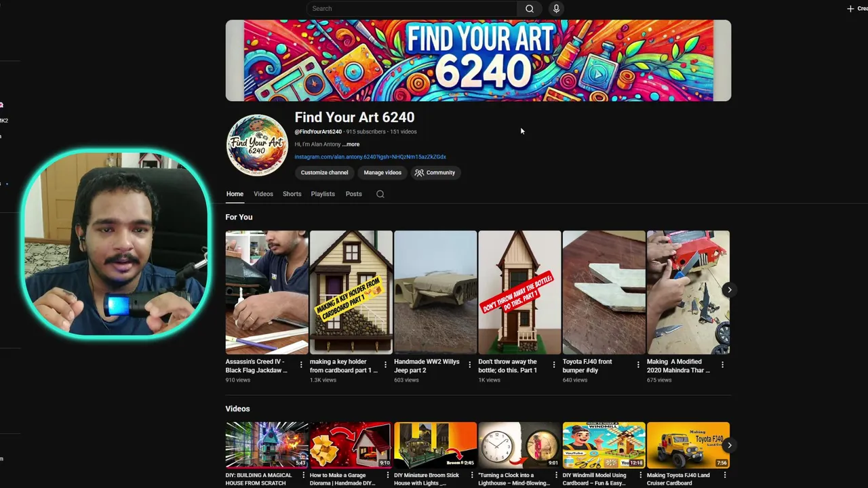Click How to Make a Garage Diorama title
This screenshot has width=868, height=488.
pos(343,479)
